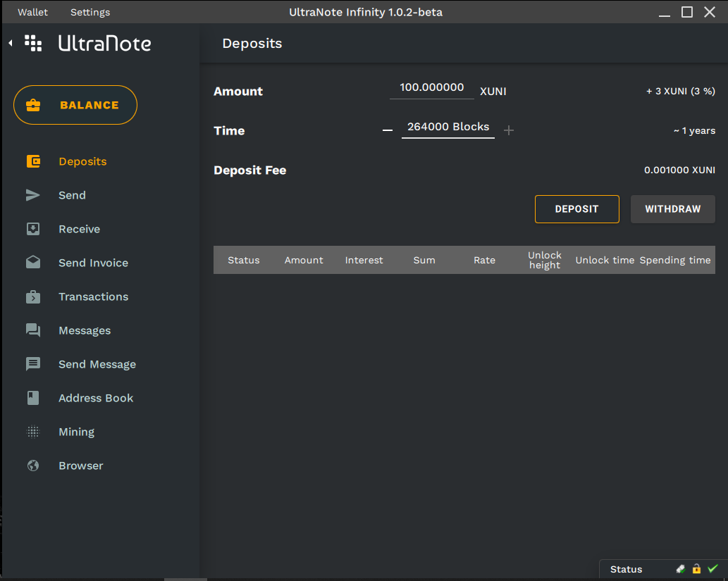
Task: Launch Browser via the globe icon
Action: click(x=33, y=466)
